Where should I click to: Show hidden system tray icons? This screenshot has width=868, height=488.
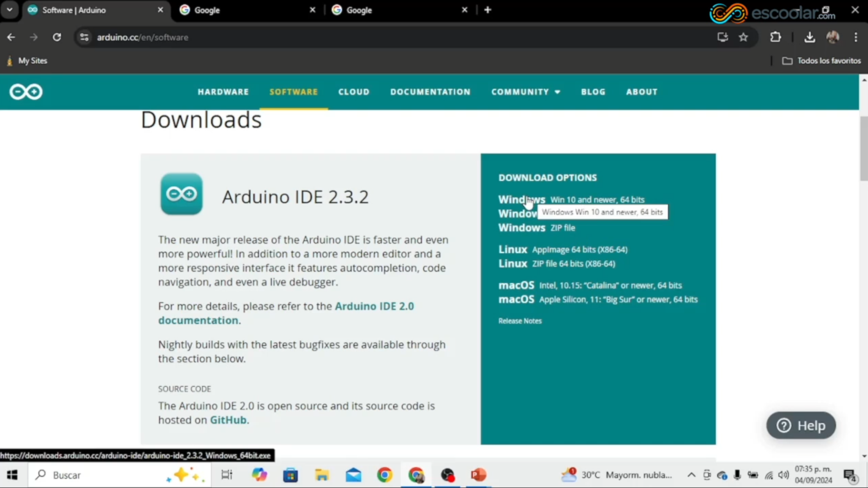(x=691, y=475)
